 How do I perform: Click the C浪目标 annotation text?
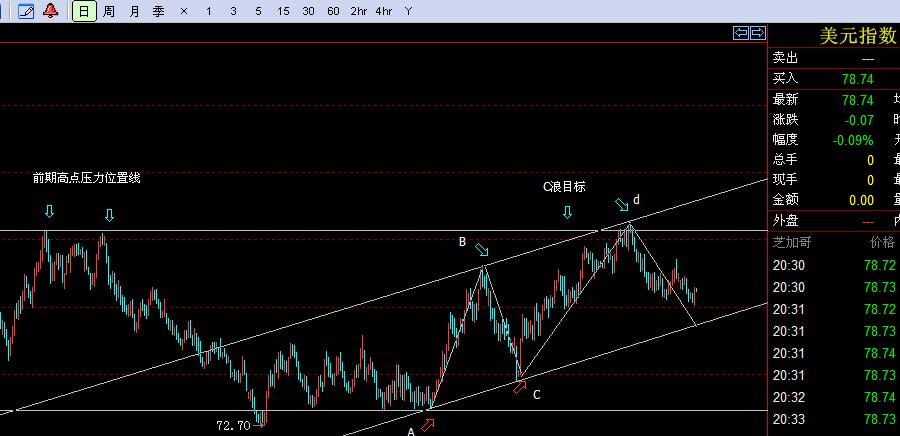564,187
